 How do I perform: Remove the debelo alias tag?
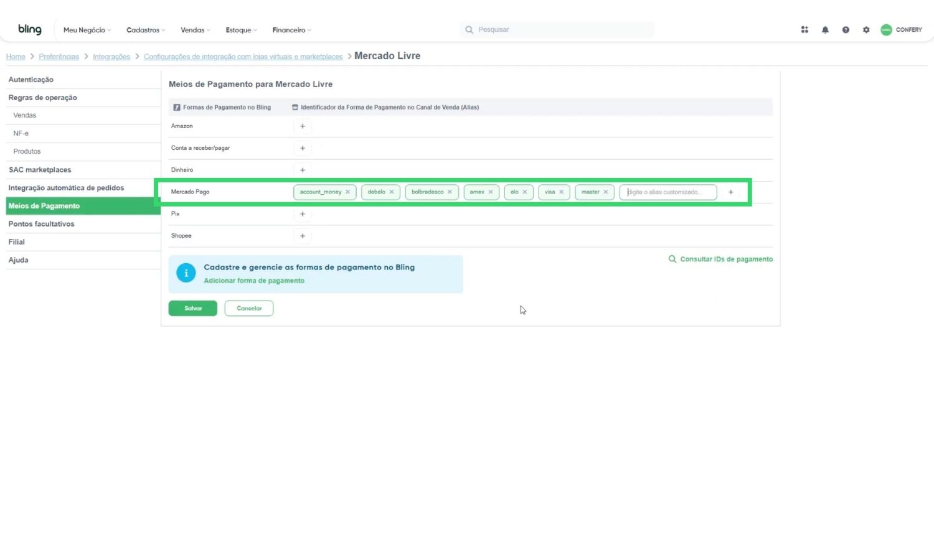coord(392,192)
